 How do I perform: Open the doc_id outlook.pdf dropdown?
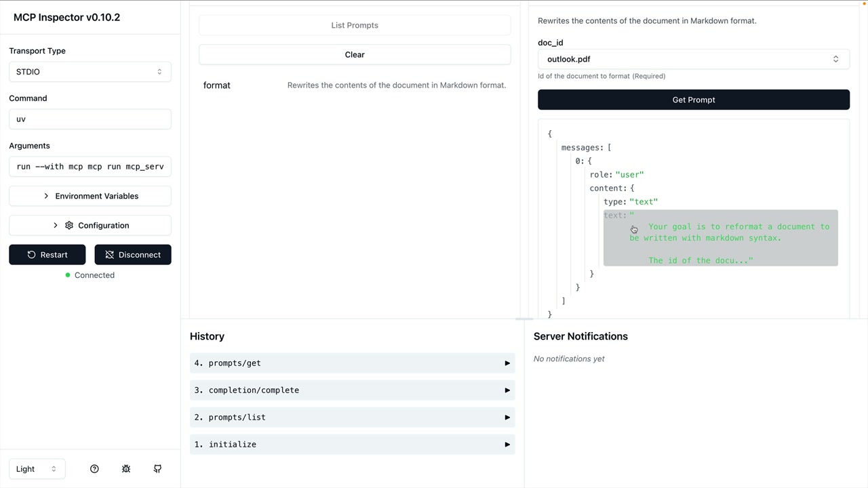click(693, 60)
